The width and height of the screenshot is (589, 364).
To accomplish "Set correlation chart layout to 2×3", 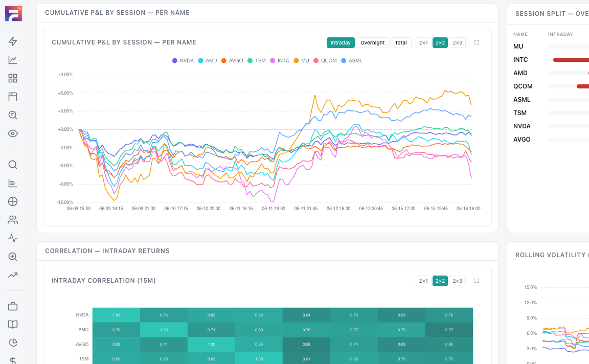I will tap(457, 281).
